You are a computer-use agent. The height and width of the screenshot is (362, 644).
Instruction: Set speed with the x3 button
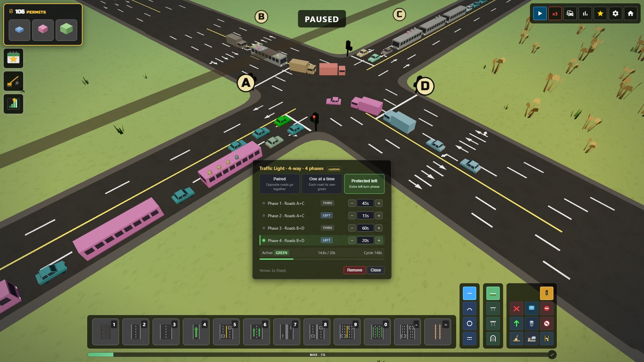coord(555,13)
